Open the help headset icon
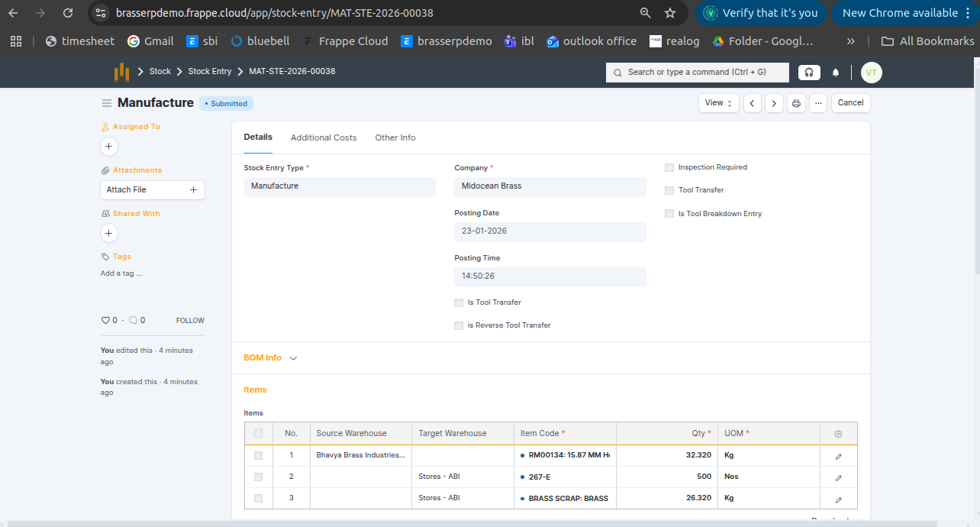980x527 pixels. 809,73
